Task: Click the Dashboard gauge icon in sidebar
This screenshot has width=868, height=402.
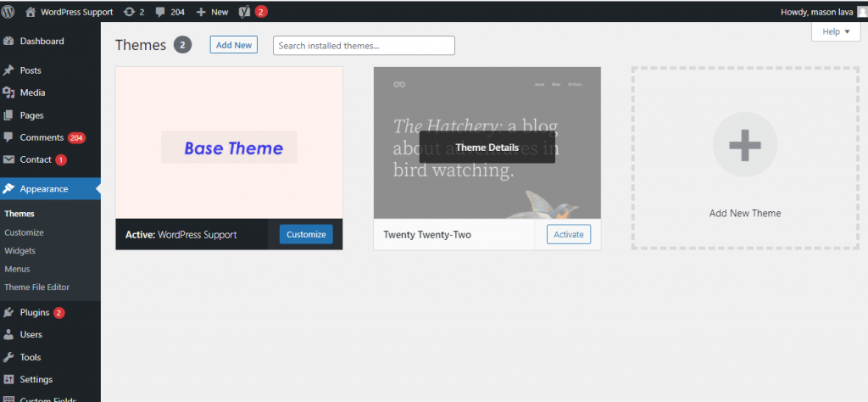Action: click(8, 41)
